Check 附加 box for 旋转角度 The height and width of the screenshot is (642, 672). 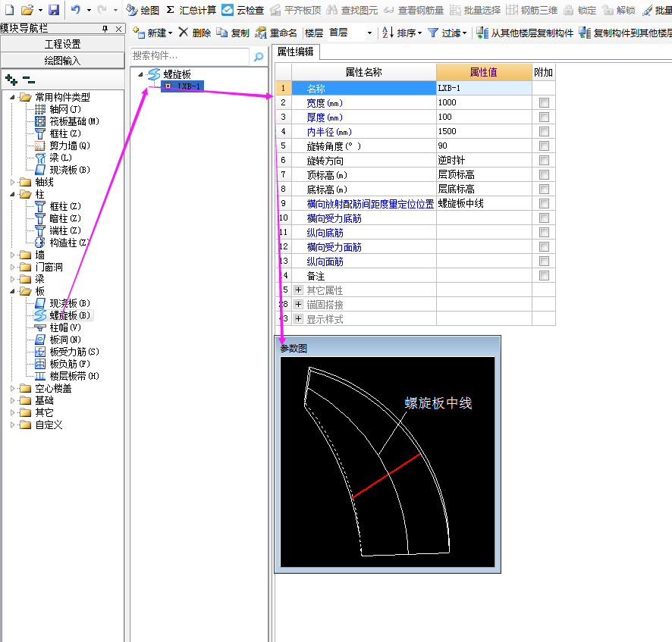545,146
